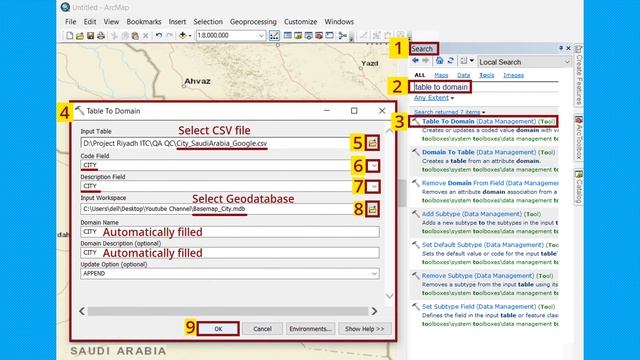Open the Add Subtype search result

(x=481, y=214)
